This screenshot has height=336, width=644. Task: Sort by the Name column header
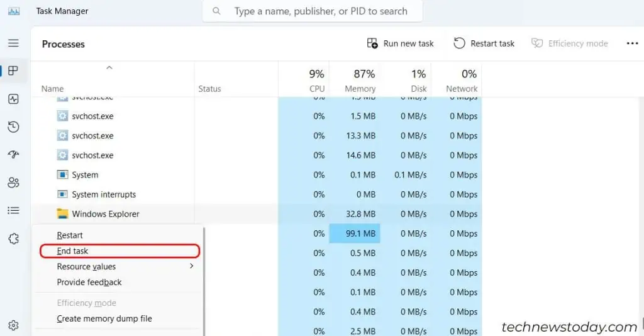(52, 89)
